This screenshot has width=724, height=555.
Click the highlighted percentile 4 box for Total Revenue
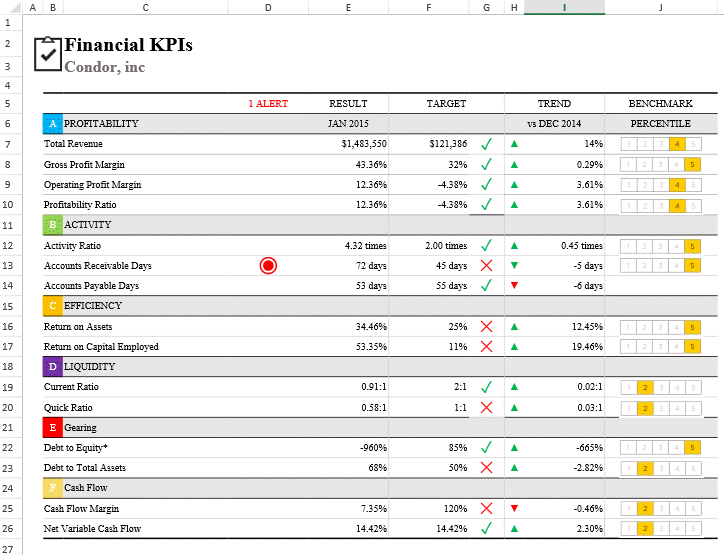point(677,144)
